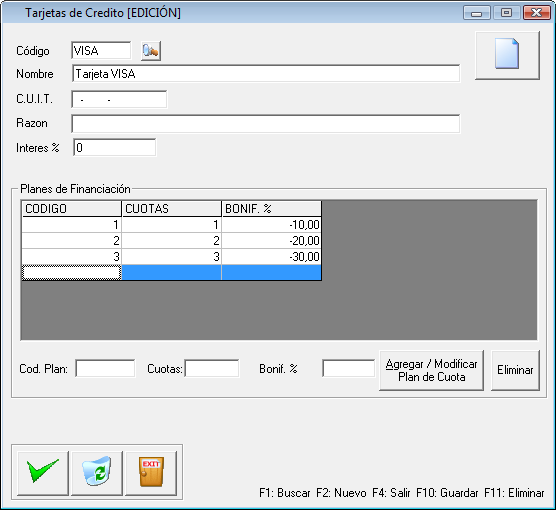
Task: Click the BONIF. % column header
Action: pos(272,209)
